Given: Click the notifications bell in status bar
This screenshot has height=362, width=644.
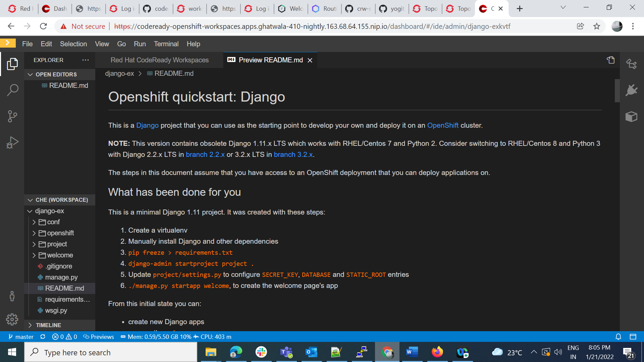Looking at the screenshot, I should [618, 337].
